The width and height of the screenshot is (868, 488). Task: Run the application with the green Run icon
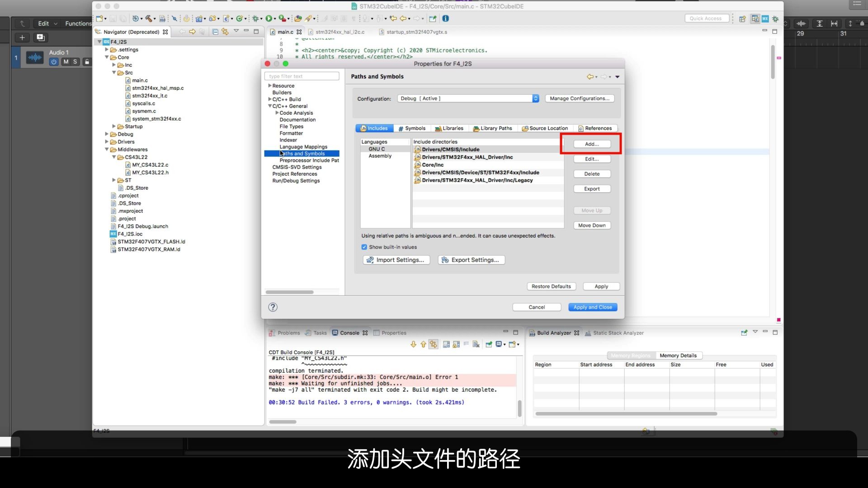point(269,19)
